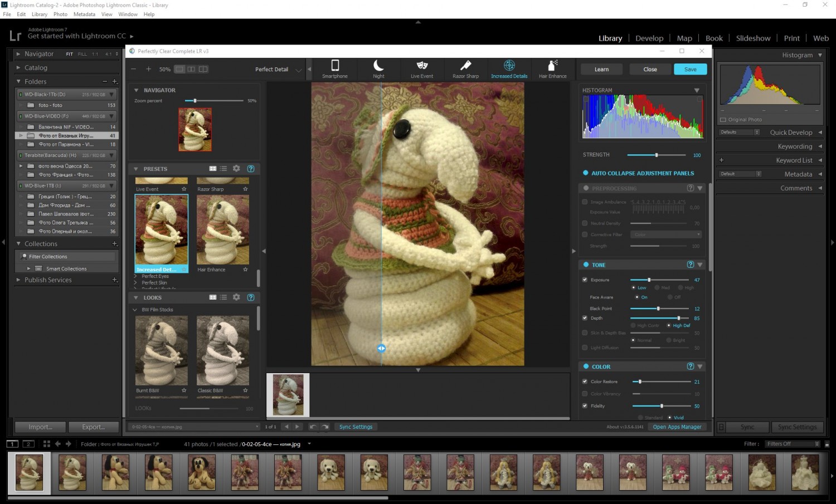This screenshot has width=836, height=504.
Task: Expand Lightroom Collections panel
Action: coord(18,244)
